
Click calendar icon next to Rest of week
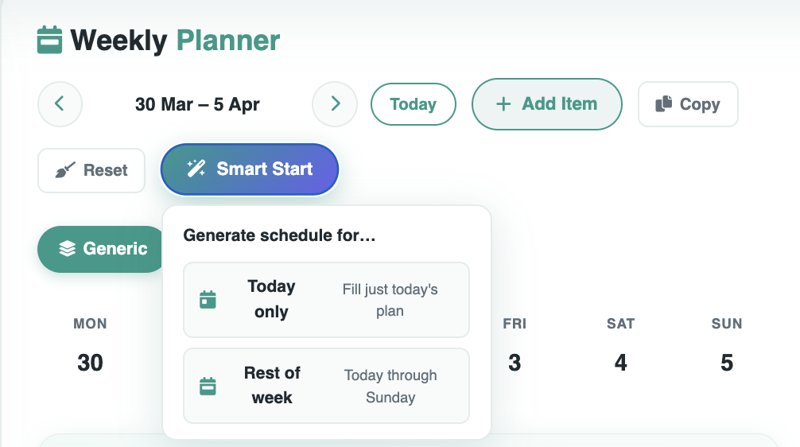point(208,386)
